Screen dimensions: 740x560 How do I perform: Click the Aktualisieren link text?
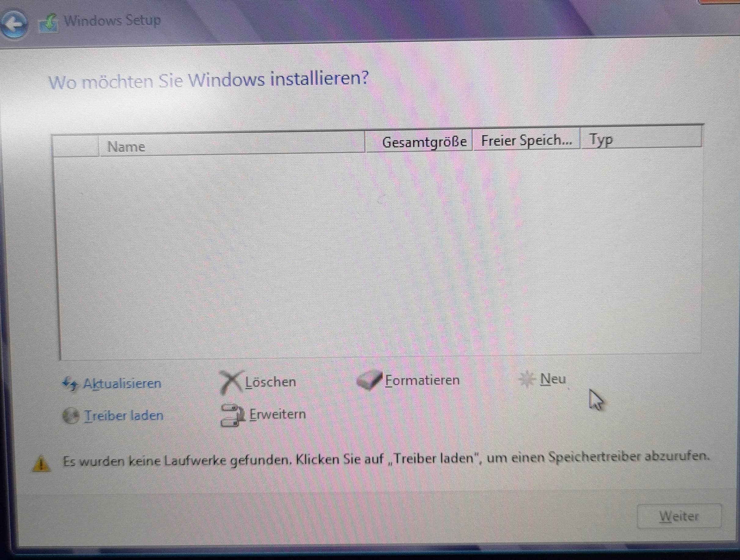pos(122,383)
